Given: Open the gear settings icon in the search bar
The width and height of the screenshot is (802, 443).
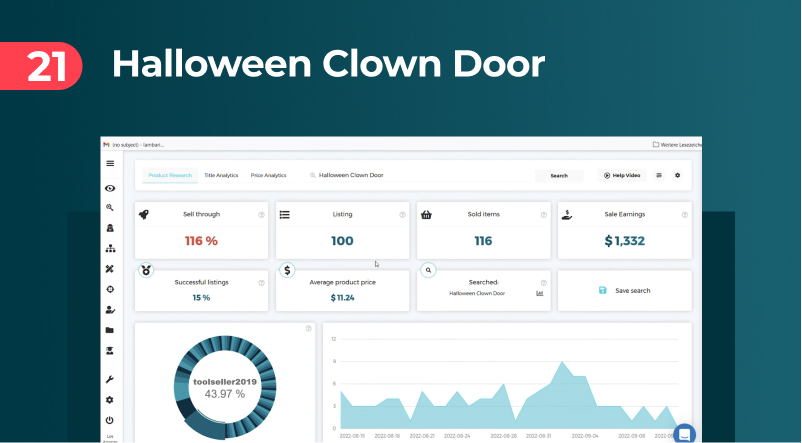Looking at the screenshot, I should coord(678,175).
